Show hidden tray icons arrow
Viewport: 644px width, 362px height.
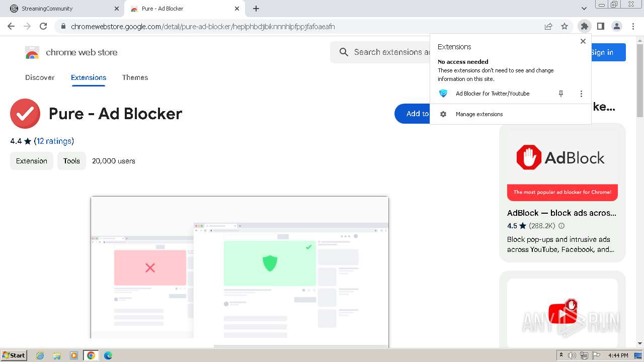(x=561, y=355)
